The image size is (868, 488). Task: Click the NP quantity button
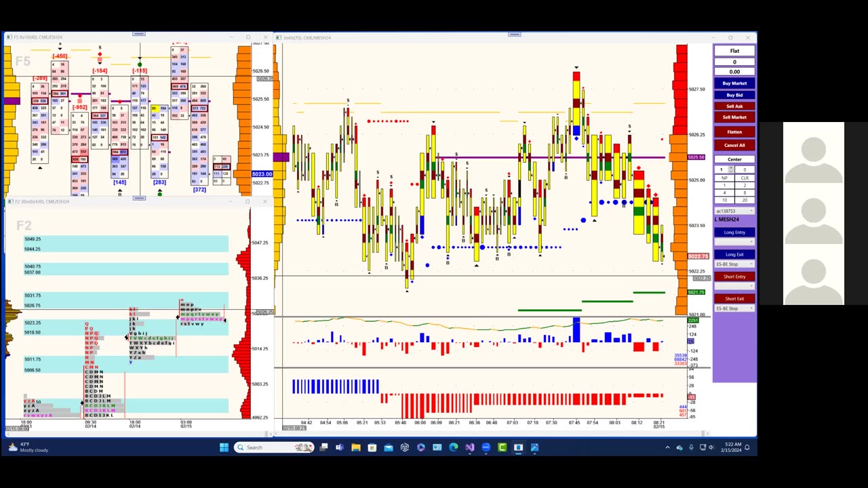pos(724,178)
